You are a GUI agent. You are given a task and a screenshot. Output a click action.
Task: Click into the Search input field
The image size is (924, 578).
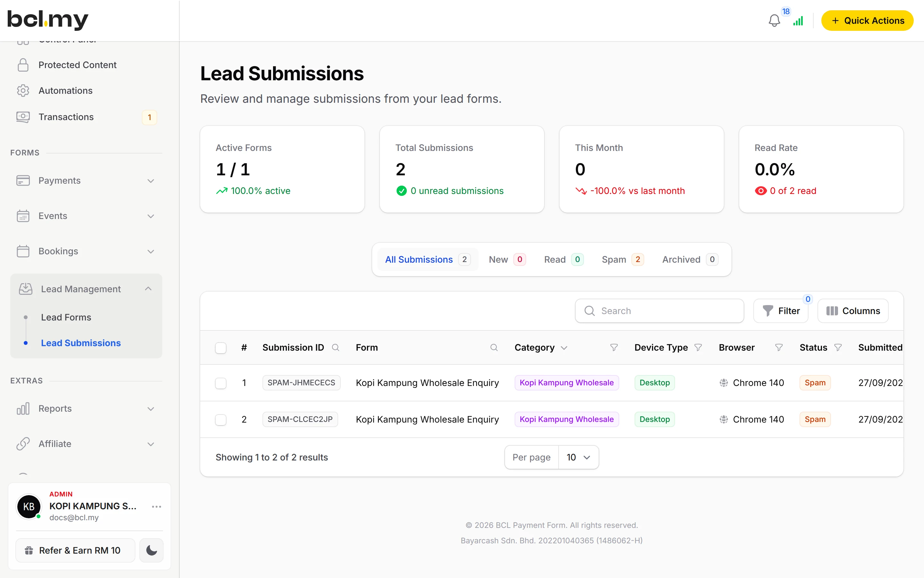point(659,311)
